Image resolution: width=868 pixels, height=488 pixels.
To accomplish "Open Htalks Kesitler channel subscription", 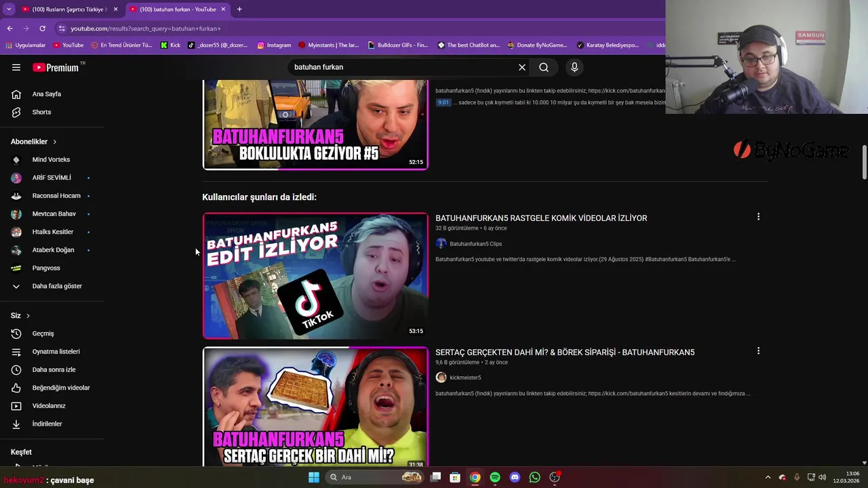I will 52,232.
